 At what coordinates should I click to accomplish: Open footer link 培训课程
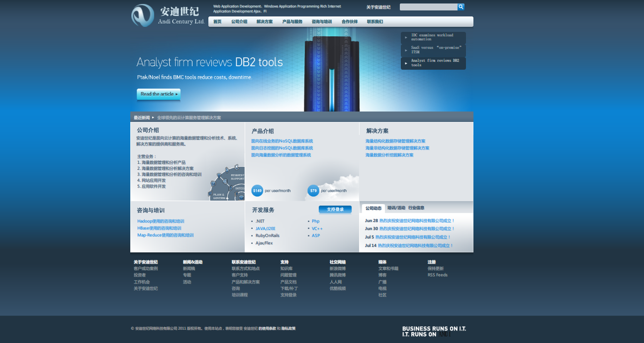point(240,295)
